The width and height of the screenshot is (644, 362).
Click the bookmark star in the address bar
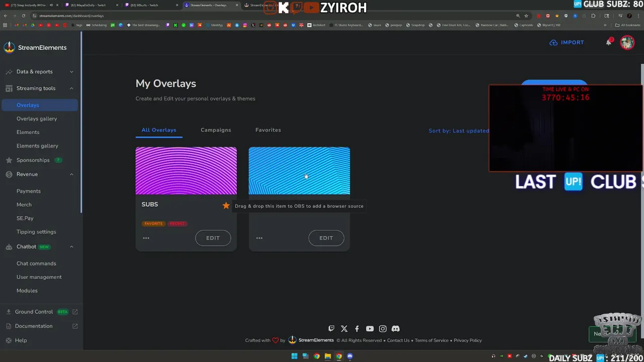(x=526, y=16)
